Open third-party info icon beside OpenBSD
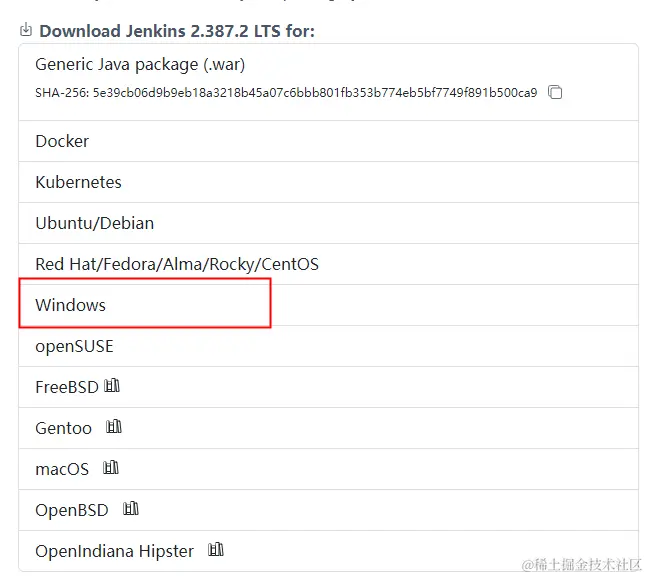647x577 pixels. pyautogui.click(x=131, y=508)
